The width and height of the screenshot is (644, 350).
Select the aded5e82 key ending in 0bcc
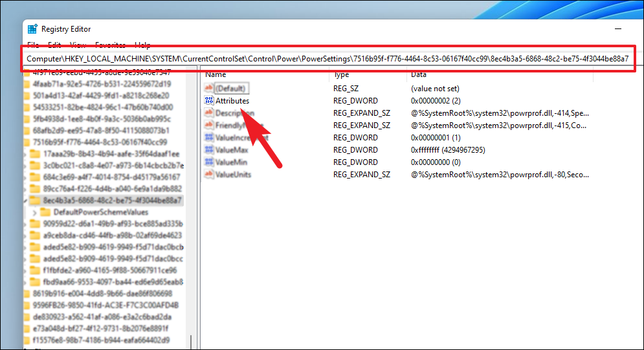tap(113, 259)
